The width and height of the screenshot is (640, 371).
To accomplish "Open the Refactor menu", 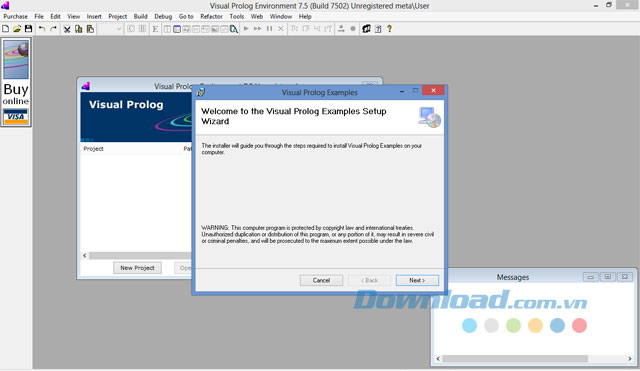I will pos(211,16).
